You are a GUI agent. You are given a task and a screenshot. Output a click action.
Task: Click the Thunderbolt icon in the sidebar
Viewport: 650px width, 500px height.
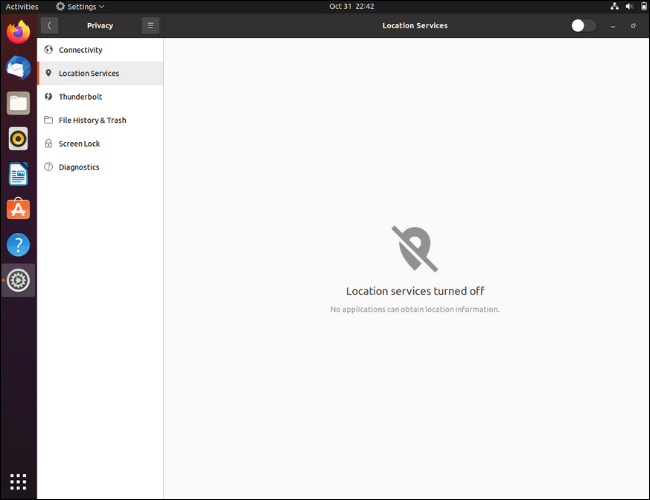pyautogui.click(x=49, y=97)
